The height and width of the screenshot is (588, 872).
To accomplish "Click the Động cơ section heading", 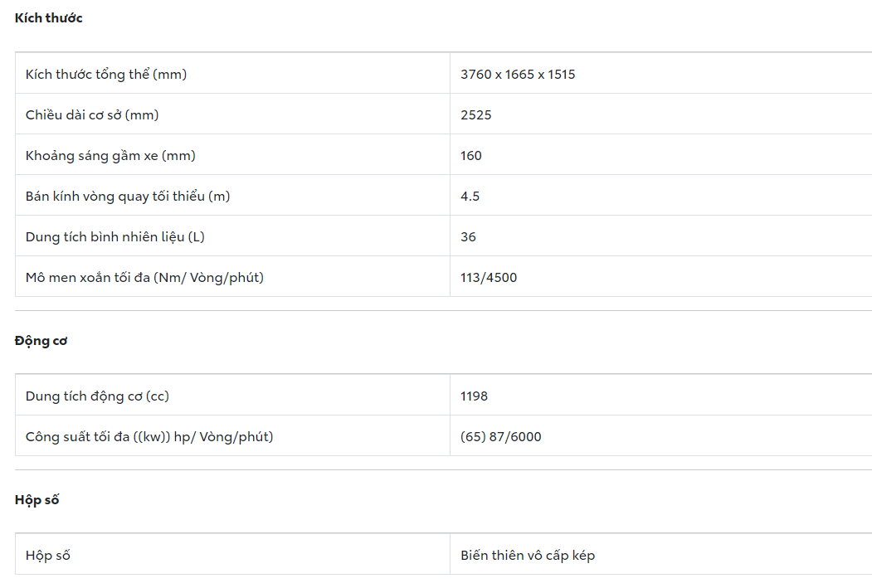I will click(41, 341).
